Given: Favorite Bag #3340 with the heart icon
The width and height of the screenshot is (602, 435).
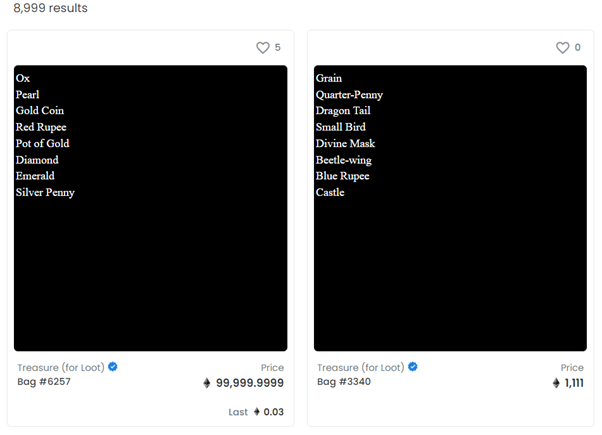Looking at the screenshot, I should click(563, 48).
